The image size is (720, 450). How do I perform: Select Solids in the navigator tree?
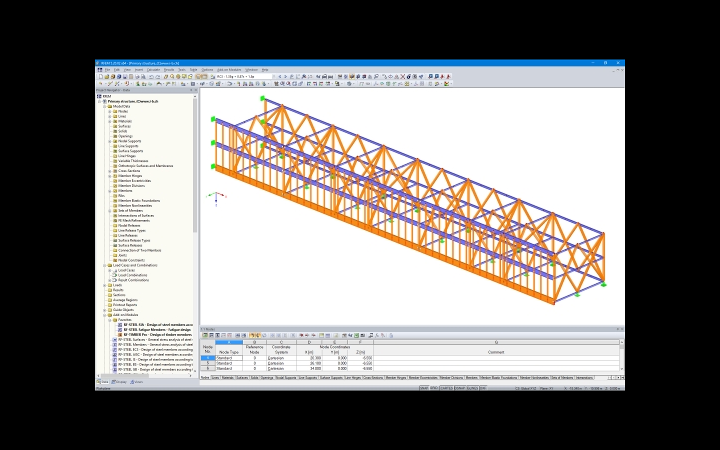pyautogui.click(x=123, y=131)
